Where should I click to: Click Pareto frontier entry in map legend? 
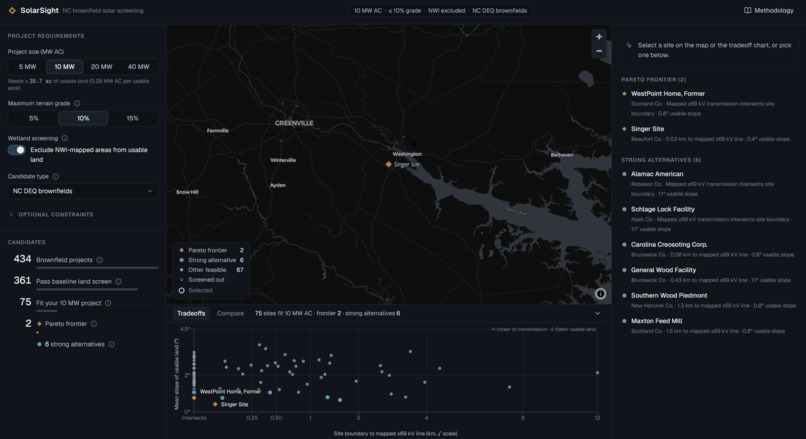211,250
